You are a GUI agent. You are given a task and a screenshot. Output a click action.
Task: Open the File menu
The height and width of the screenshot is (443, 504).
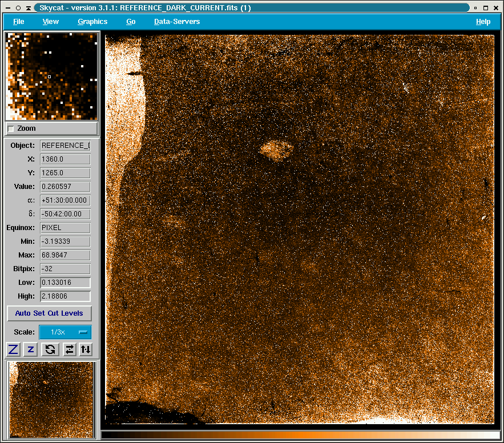[x=18, y=22]
